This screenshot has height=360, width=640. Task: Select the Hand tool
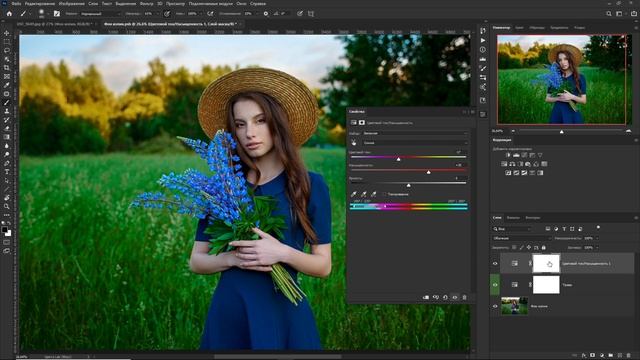pos(7,198)
